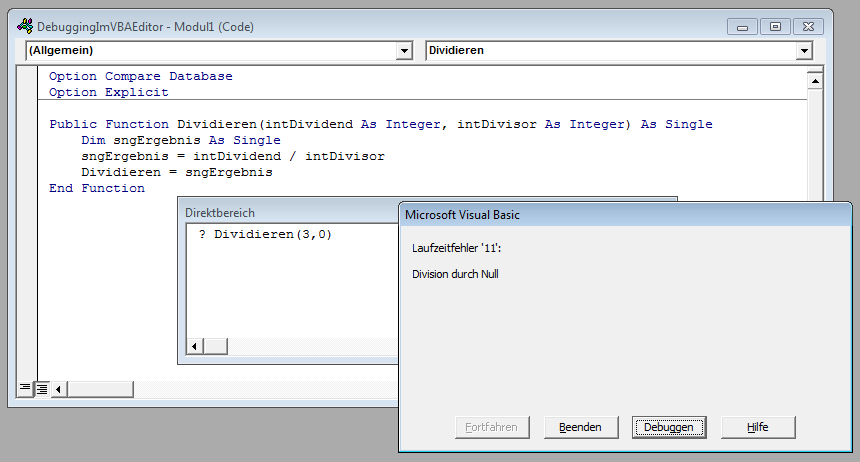Click the Dividieren combo box text field
Screen dimensions: 860x462
pos(611,50)
